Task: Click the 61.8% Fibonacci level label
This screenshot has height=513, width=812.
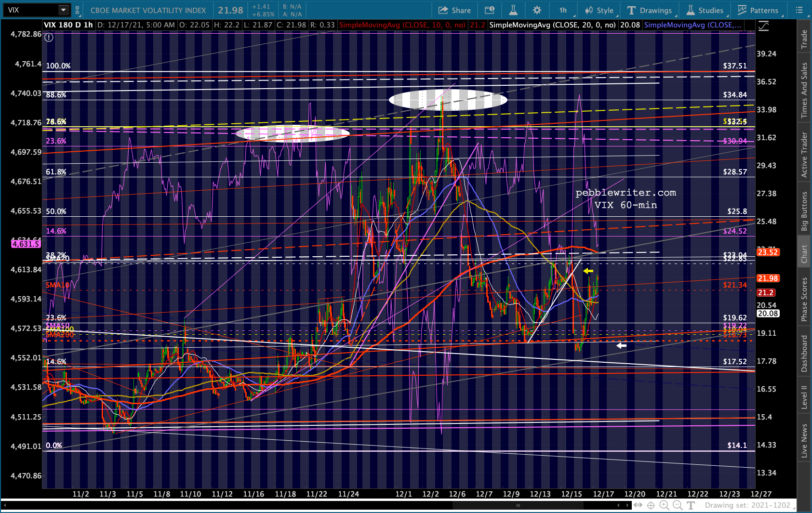Action: [56, 172]
